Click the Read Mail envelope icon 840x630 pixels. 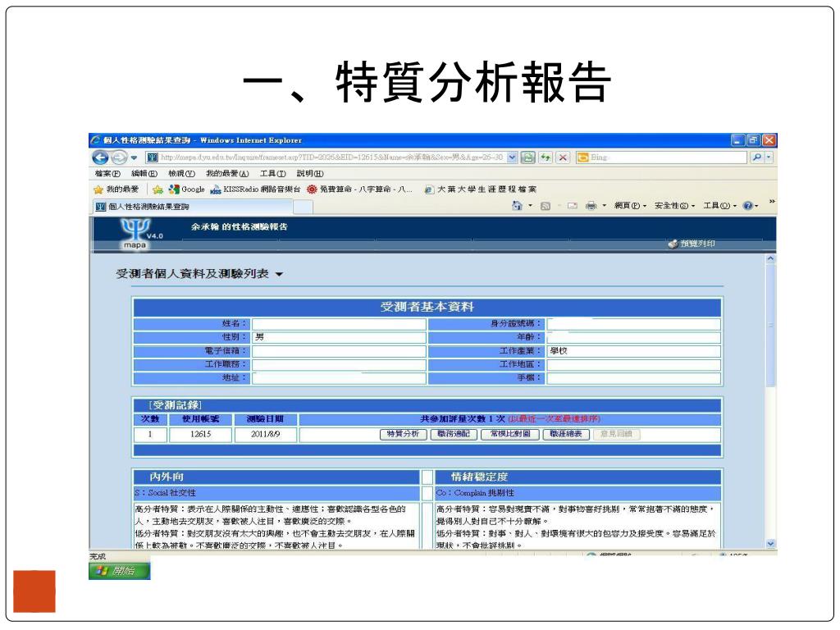point(572,206)
